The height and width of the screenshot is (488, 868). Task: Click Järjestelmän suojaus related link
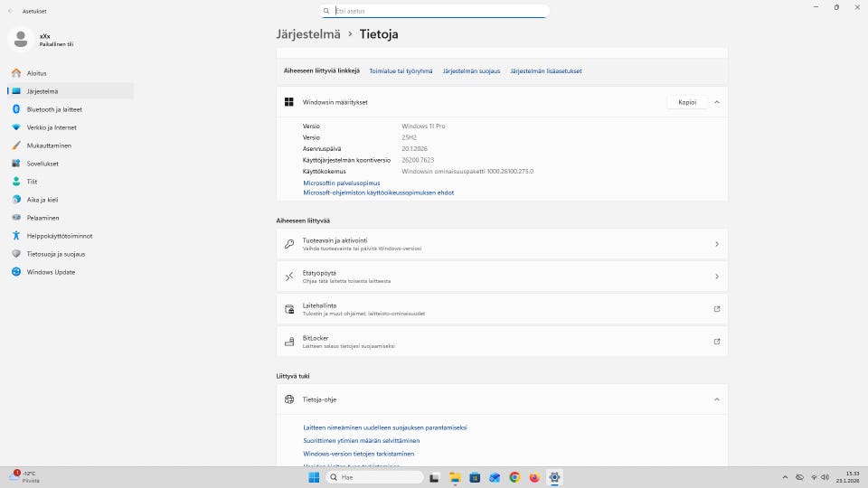pos(471,70)
